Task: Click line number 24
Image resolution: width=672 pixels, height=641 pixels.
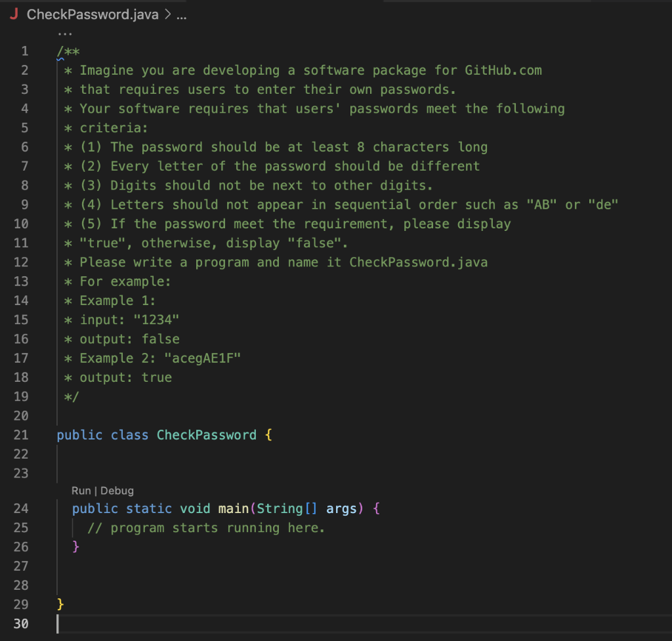Action: point(20,508)
